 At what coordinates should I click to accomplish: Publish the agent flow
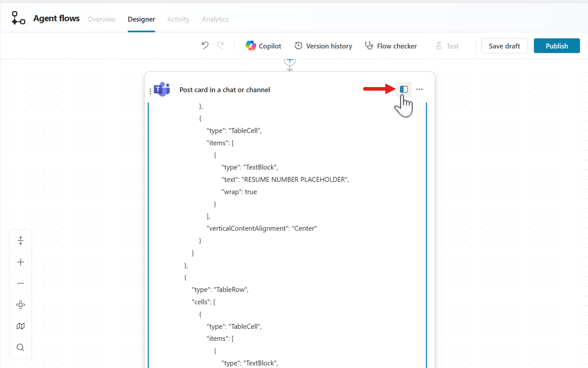[556, 46]
